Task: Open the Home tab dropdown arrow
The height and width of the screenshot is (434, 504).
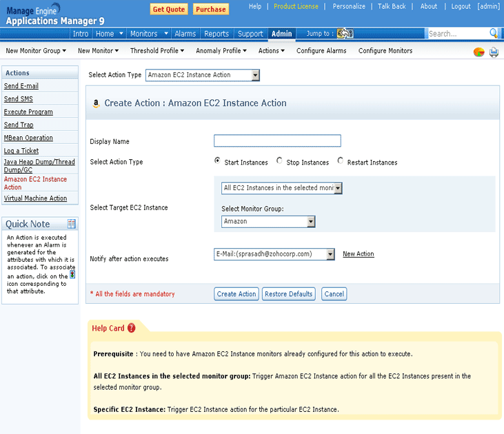Action: (x=121, y=33)
